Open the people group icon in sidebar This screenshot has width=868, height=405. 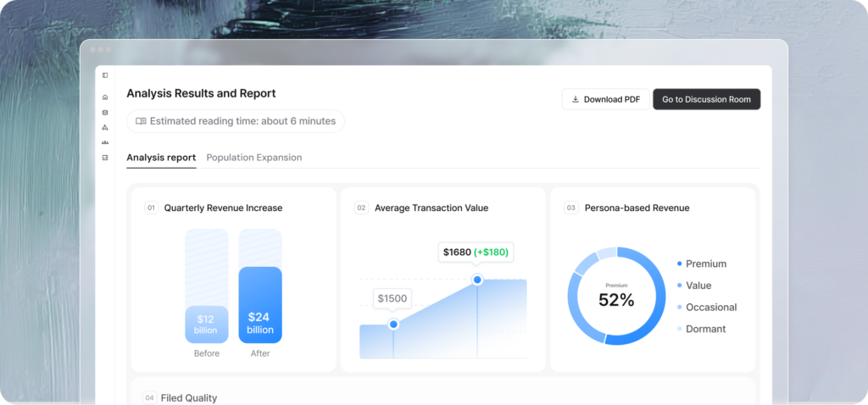tap(105, 142)
